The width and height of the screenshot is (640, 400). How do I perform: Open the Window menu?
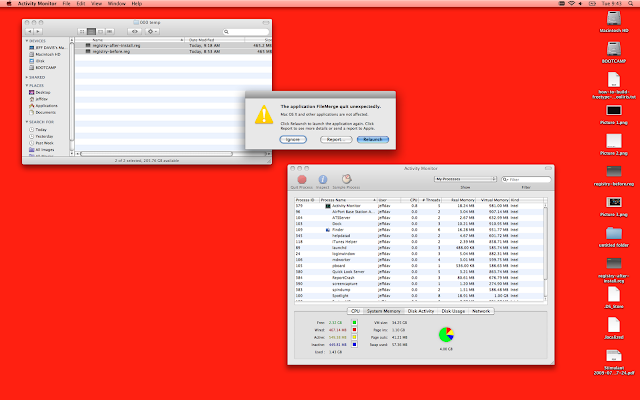tap(117, 3)
